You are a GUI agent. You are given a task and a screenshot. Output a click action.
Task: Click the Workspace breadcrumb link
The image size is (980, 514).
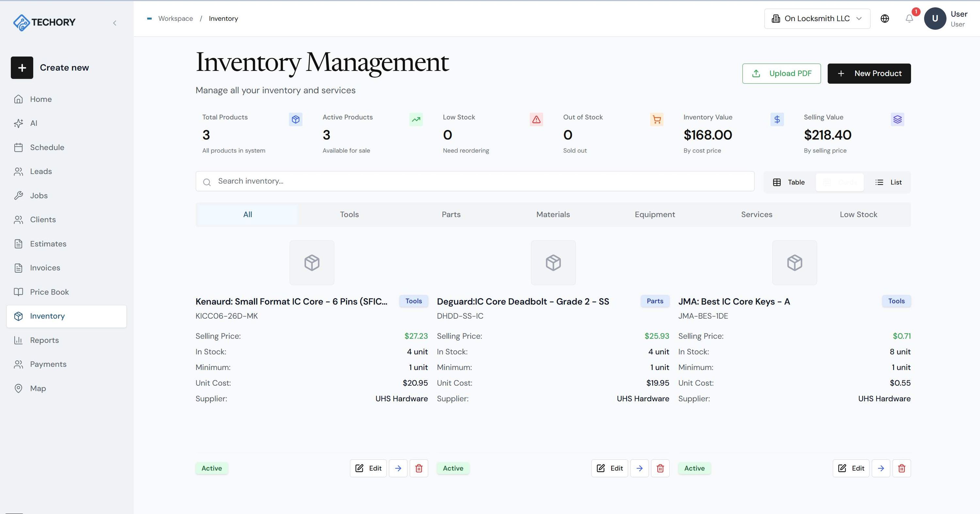pyautogui.click(x=175, y=19)
